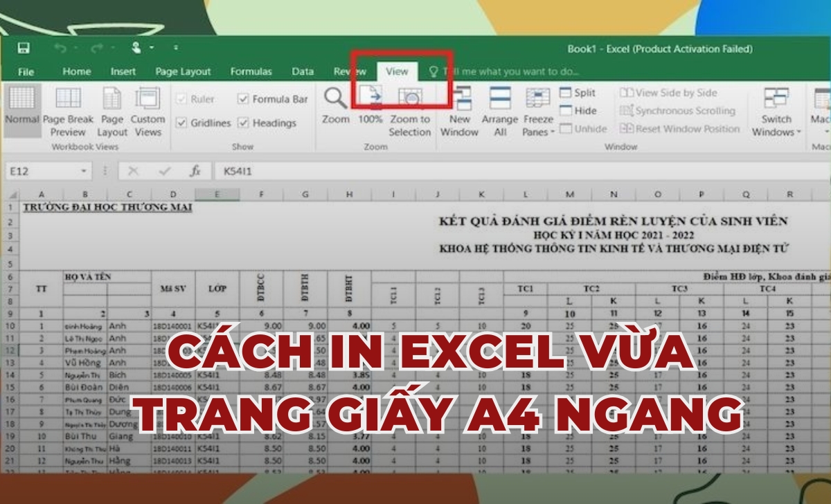Click student ID cell 18D140011
The width and height of the screenshot is (831, 504).
pyautogui.click(x=173, y=449)
